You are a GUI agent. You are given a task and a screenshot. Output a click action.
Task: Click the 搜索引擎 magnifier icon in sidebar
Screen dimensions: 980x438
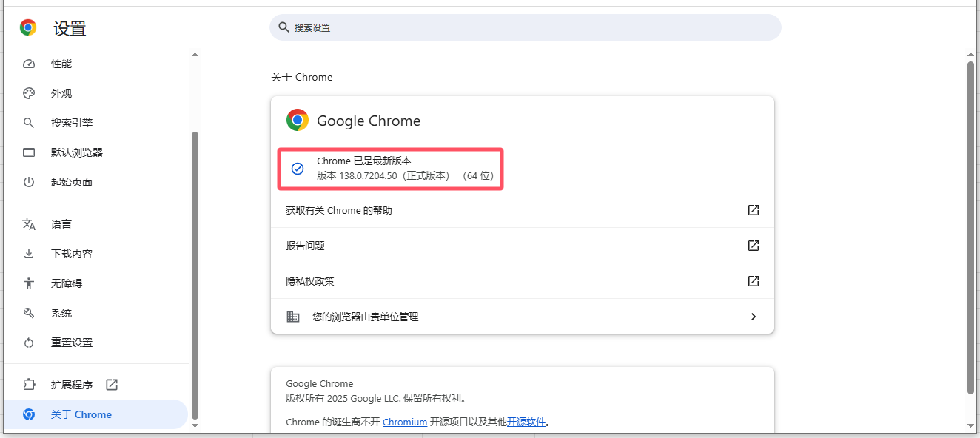29,123
